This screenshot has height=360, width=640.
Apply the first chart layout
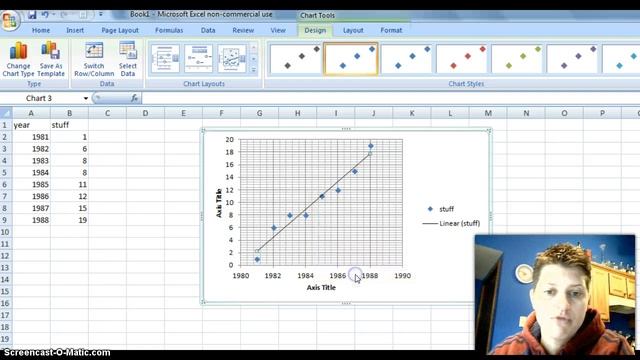[x=165, y=59]
